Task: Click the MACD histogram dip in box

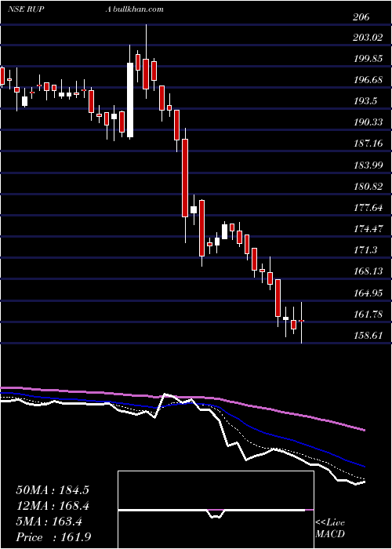Action: pos(216,514)
